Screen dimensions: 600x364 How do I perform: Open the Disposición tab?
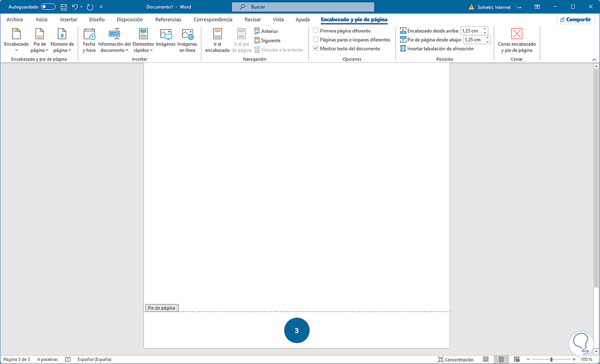click(x=129, y=19)
